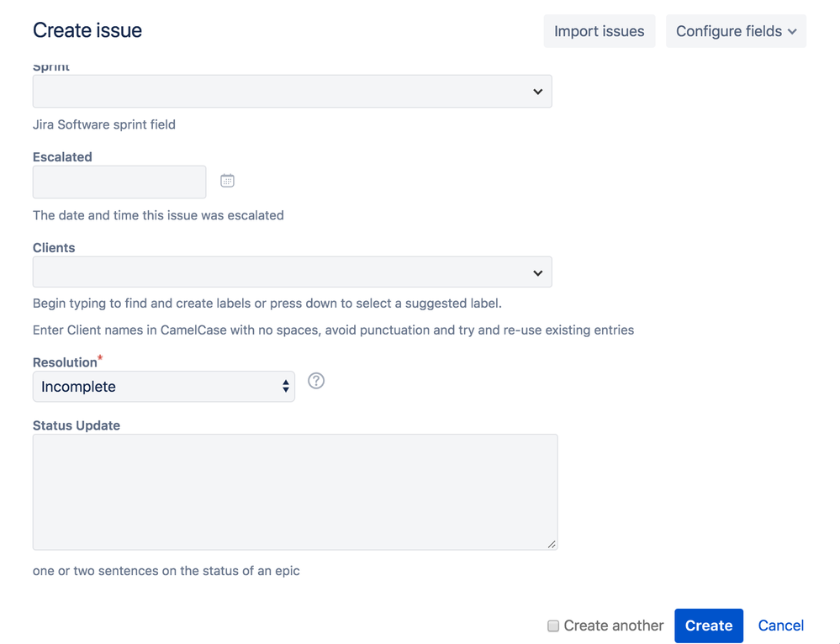Click inside the Status Update text area
The image size is (840, 644).
294,492
